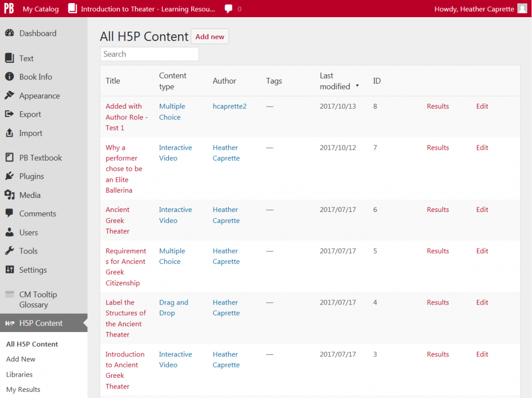Click the Add new button
The height and width of the screenshot is (398, 532).
tap(210, 37)
